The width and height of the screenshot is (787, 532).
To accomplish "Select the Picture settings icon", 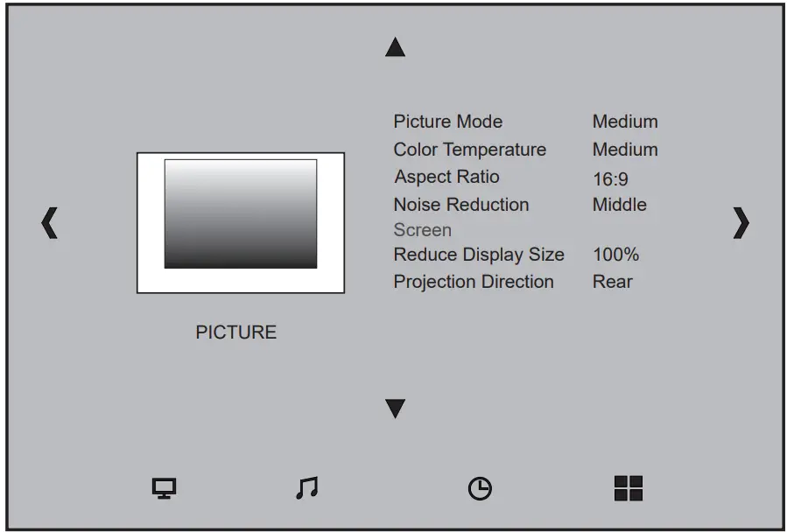I will pyautogui.click(x=165, y=488).
